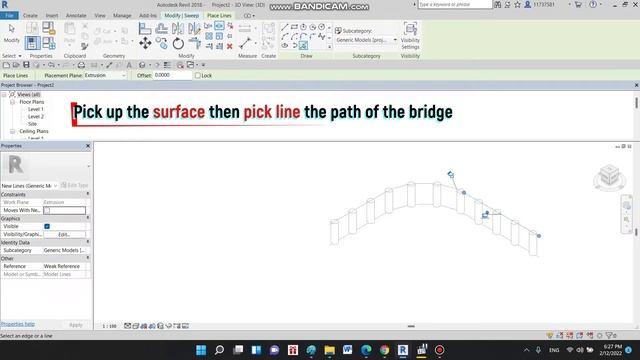This screenshot has width=640, height=360.
Task: Click the Family Types icon in Properties panel
Action: (x=49, y=43)
